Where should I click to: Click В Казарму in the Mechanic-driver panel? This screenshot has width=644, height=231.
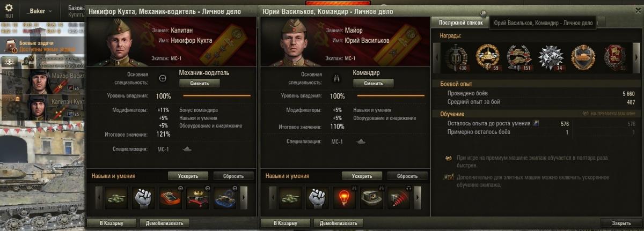tap(111, 223)
